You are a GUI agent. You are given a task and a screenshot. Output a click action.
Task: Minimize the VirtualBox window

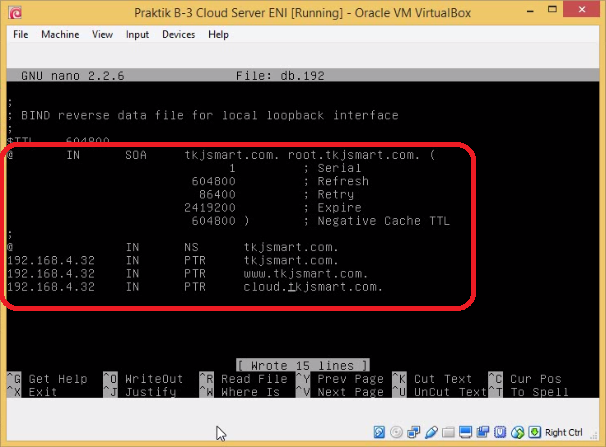(x=530, y=11)
